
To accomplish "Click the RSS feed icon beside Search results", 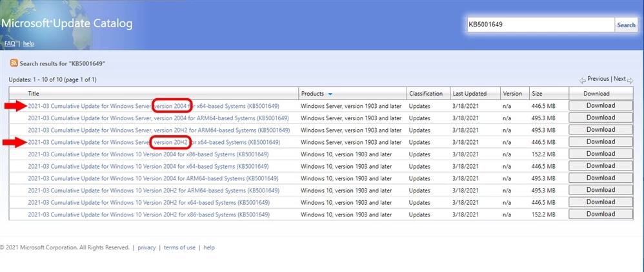I will tap(14, 63).
